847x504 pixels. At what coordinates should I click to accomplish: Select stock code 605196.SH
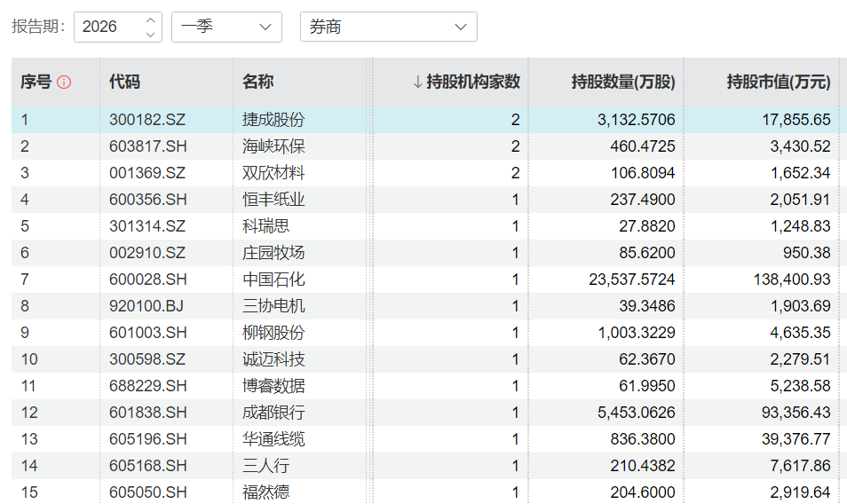point(148,439)
